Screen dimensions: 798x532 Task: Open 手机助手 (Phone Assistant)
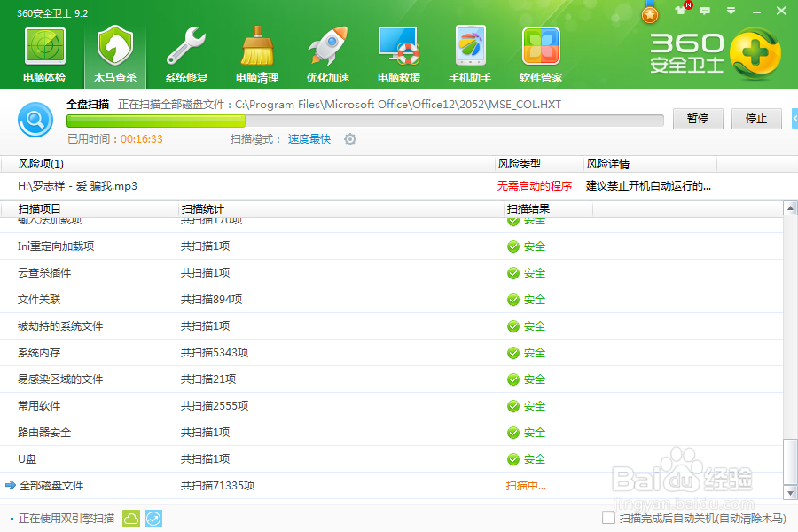pyautogui.click(x=469, y=51)
